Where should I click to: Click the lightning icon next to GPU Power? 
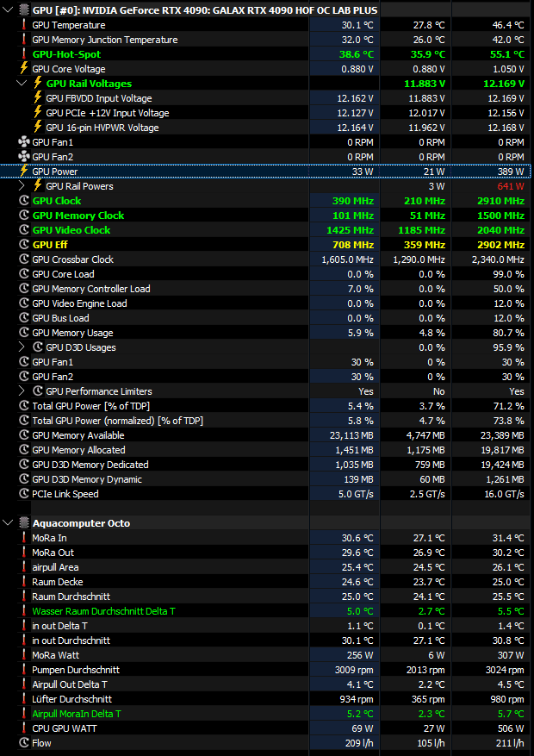[x=23, y=172]
